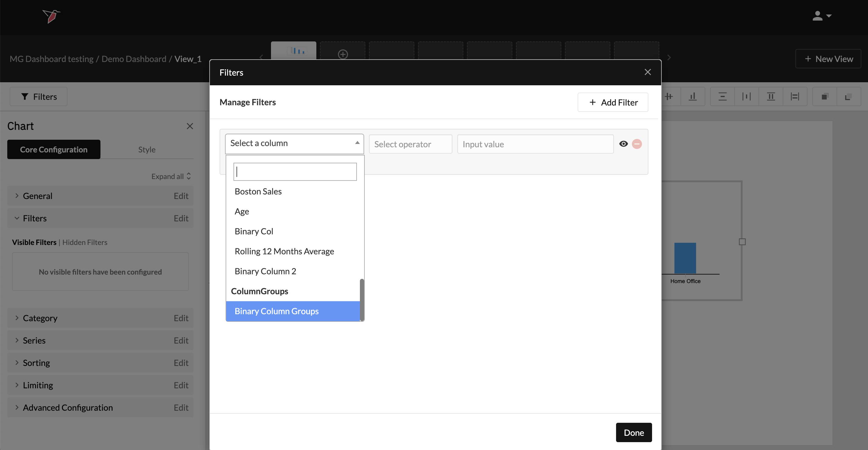Click the column search text field

tap(295, 172)
